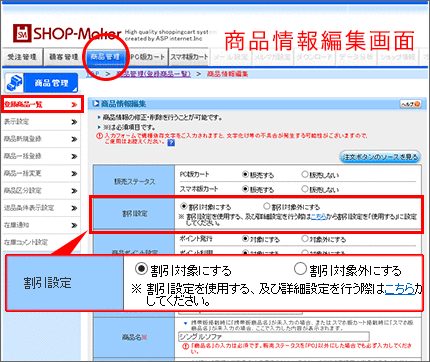This screenshot has width=430, height=362.
Task: Click 注文ボタンのソースを見る button
Action: 380,157
